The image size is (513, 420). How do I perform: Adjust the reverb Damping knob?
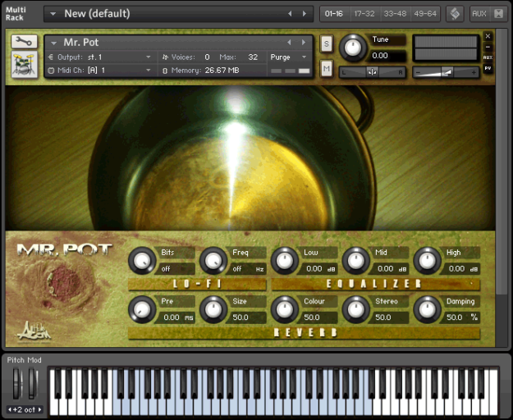pos(427,309)
